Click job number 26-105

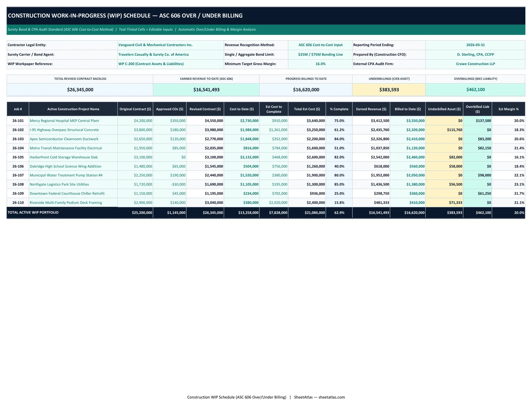coord(18,157)
